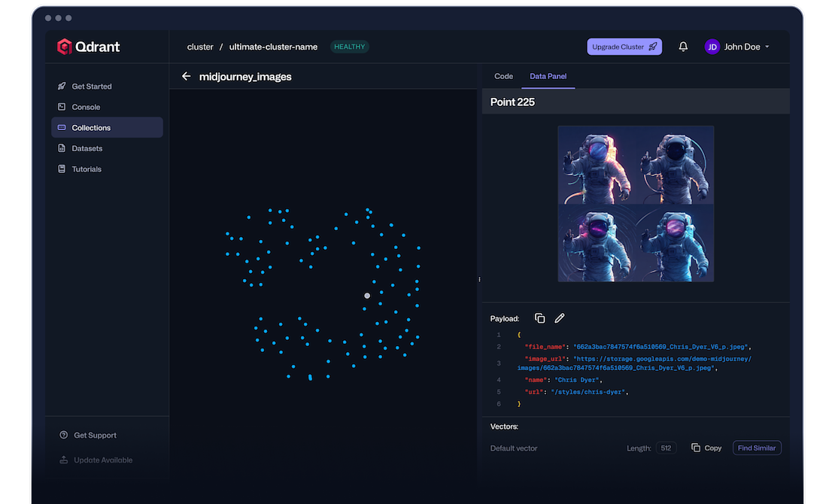Click the Datasets sidebar icon
This screenshot has height=504, width=835.
click(62, 148)
